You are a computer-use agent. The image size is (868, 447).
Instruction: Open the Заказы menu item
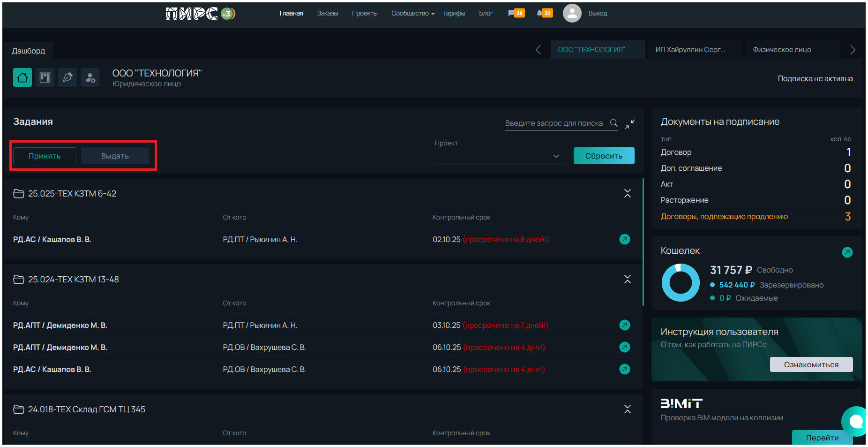(x=327, y=13)
